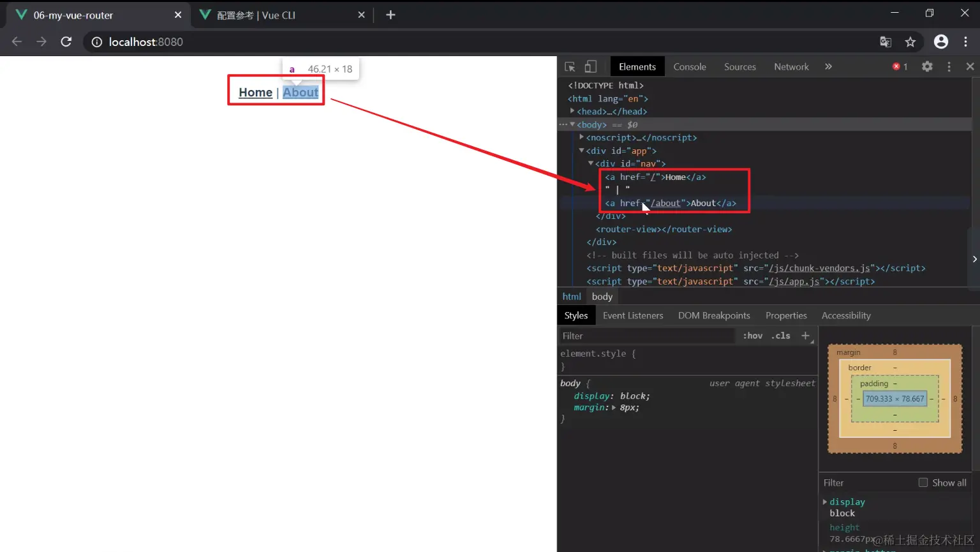Open a new browser tab
Viewport: 980px width, 552px height.
(x=390, y=15)
